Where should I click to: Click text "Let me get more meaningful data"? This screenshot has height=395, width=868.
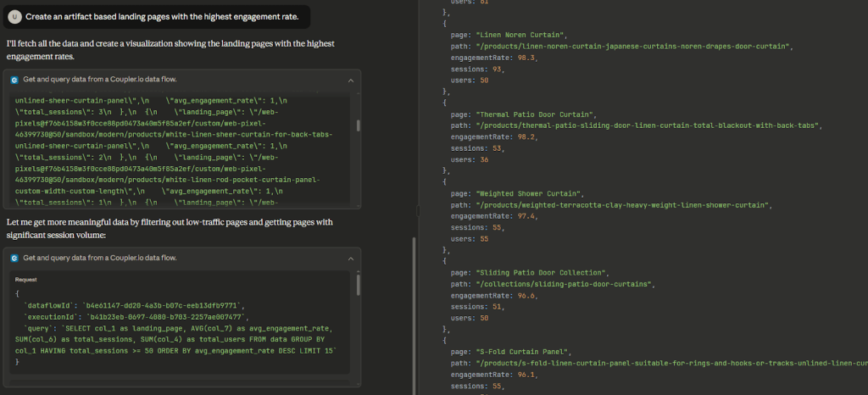pyautogui.click(x=170, y=229)
